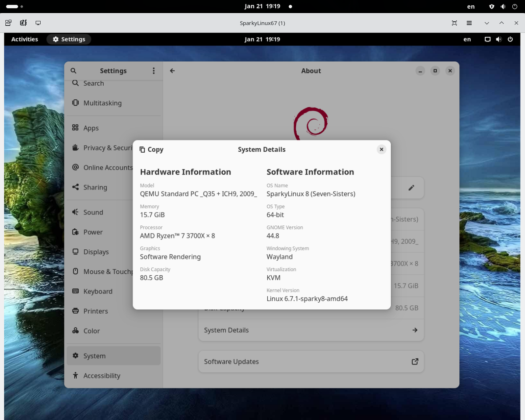
Task: Click the Settings item in the GNOME top bar
Action: click(x=69, y=39)
